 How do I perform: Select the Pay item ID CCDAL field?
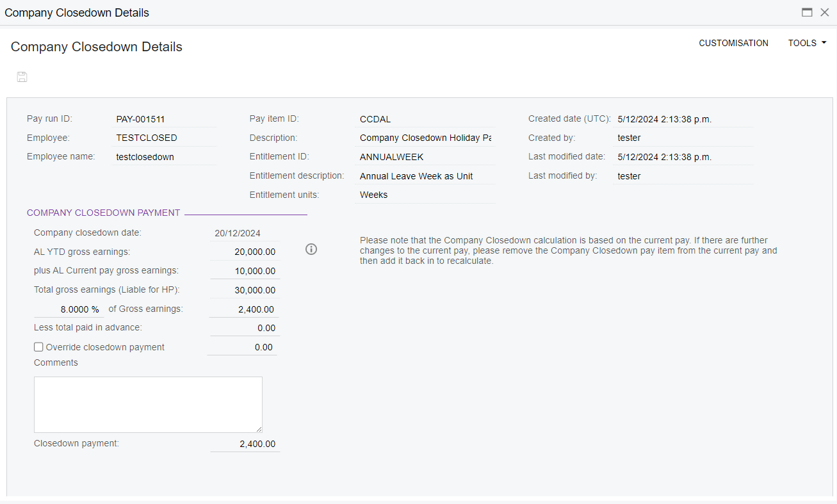pyautogui.click(x=425, y=119)
